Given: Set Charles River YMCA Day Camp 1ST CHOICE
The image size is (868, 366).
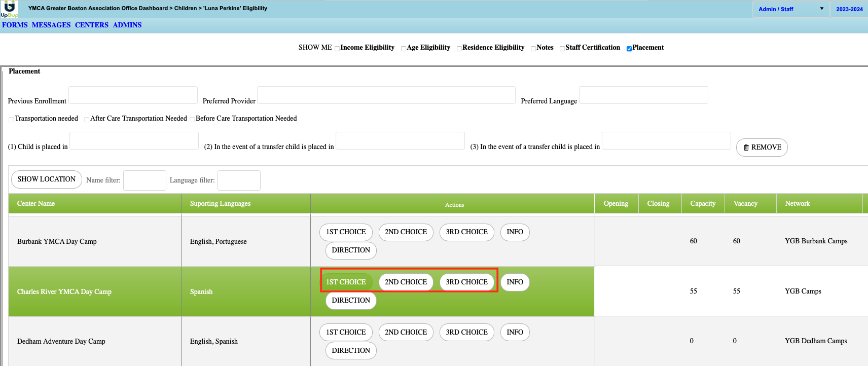Looking at the screenshot, I should click(346, 282).
